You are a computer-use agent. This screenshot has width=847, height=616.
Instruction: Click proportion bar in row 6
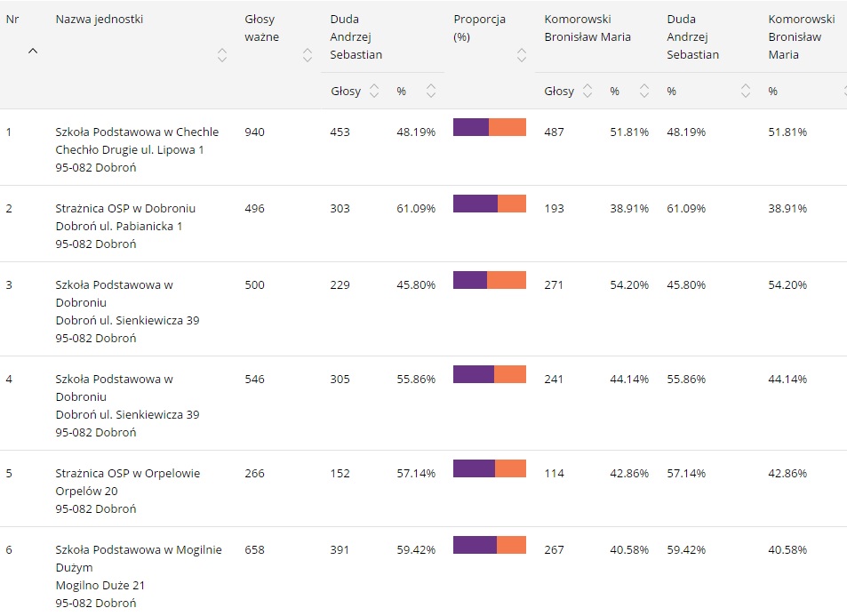(x=489, y=545)
